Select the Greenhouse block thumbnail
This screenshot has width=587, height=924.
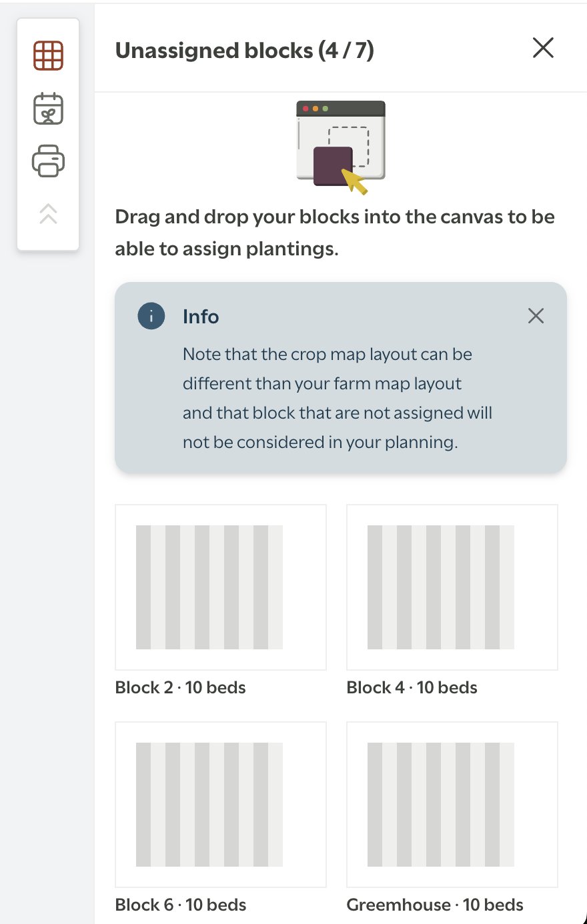[x=452, y=805]
